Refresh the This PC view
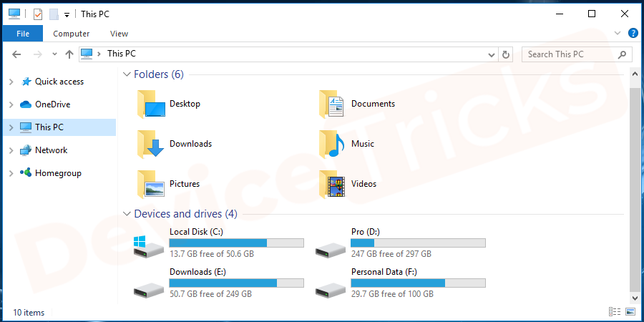 click(506, 54)
